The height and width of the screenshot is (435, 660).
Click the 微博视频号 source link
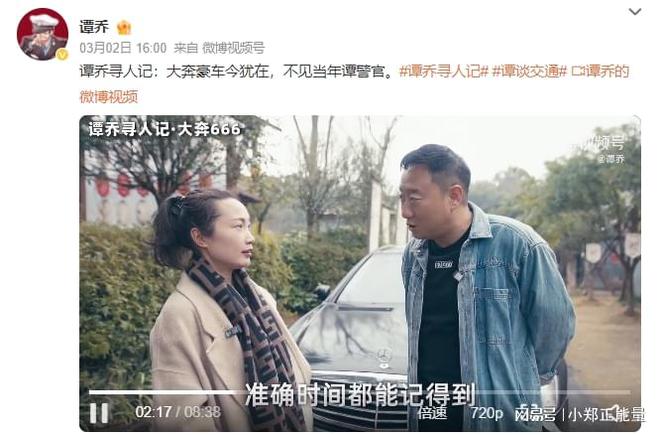[233, 48]
